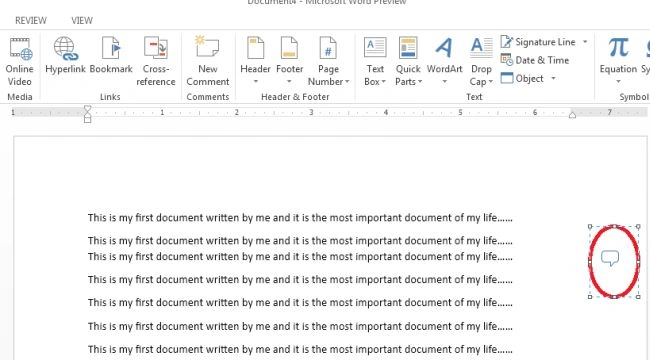Click the ruler at the 3 inch mark

[311, 112]
